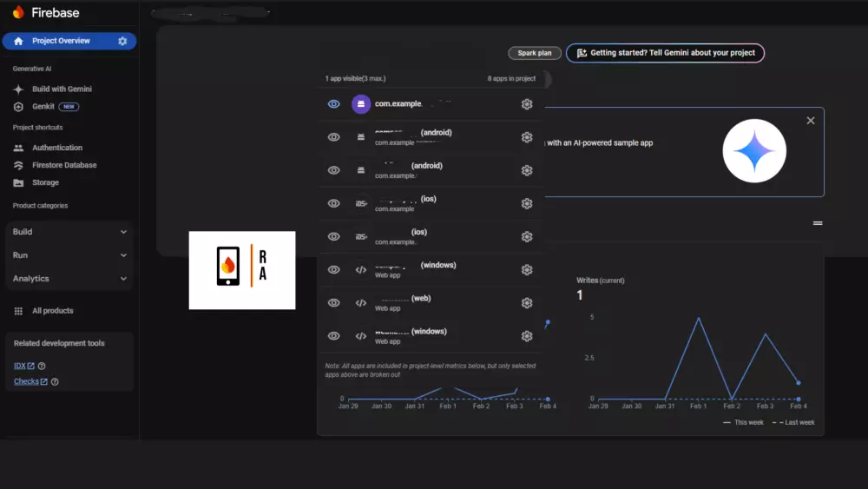Open settings gear for last windows app
The height and width of the screenshot is (489, 868).
[527, 336]
